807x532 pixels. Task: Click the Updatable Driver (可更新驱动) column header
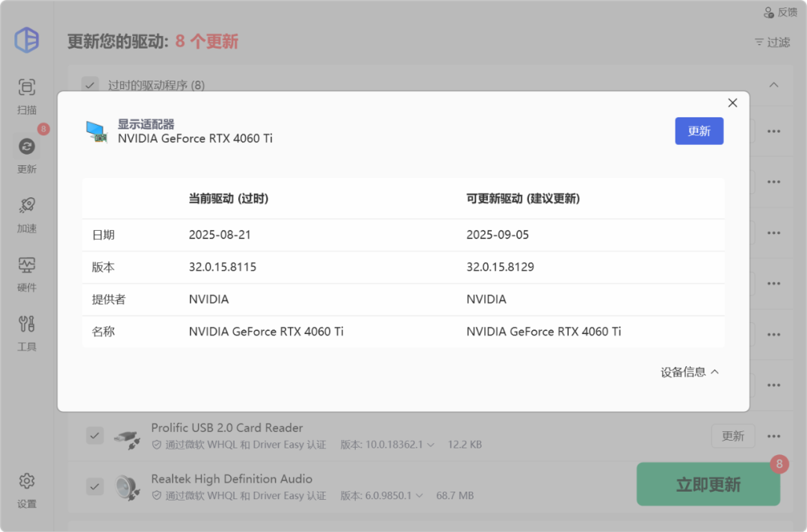523,199
